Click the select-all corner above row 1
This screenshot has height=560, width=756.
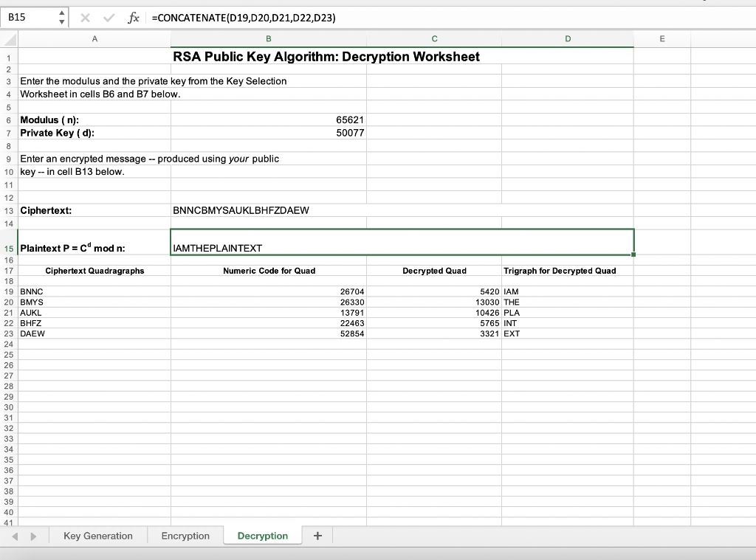[8, 38]
